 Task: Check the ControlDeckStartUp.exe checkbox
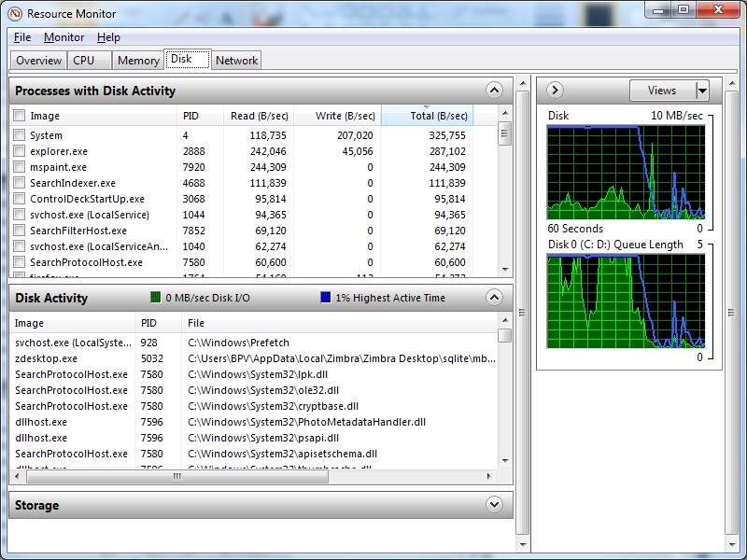click(x=19, y=199)
